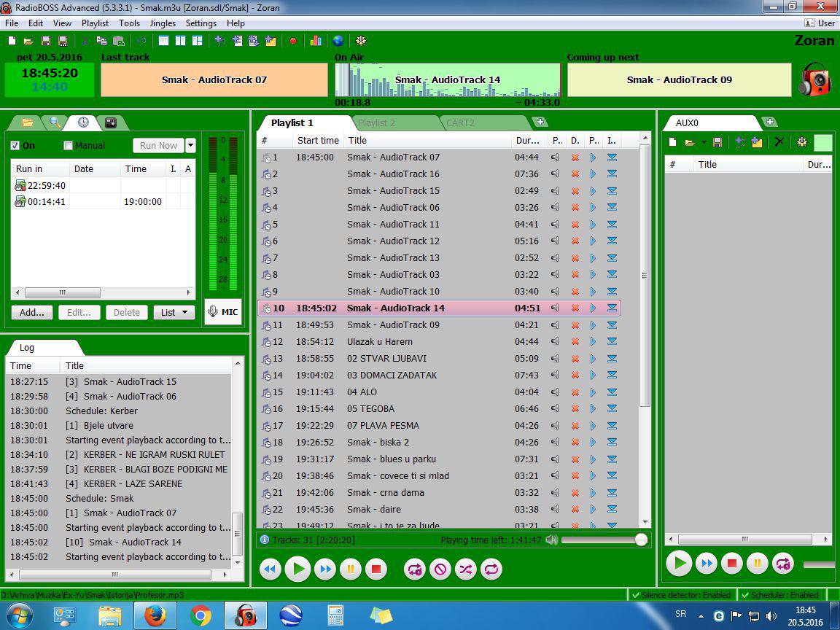Viewport: 840px width, 630px height.
Task: Create a new playlist from main toolbar
Action: click(12, 41)
